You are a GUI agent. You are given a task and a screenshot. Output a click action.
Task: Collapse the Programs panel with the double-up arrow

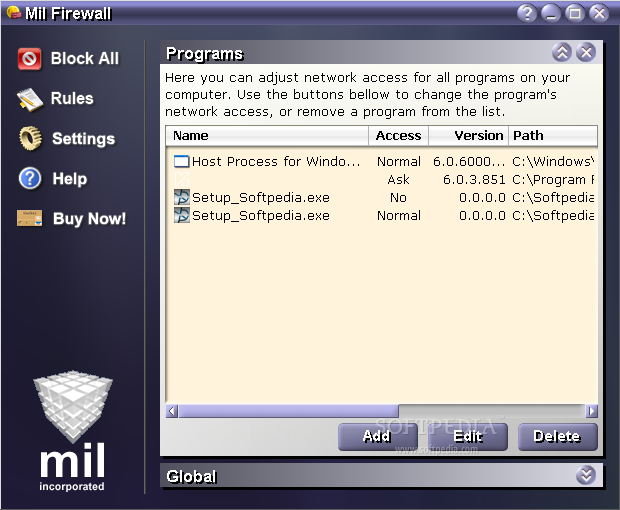(562, 52)
